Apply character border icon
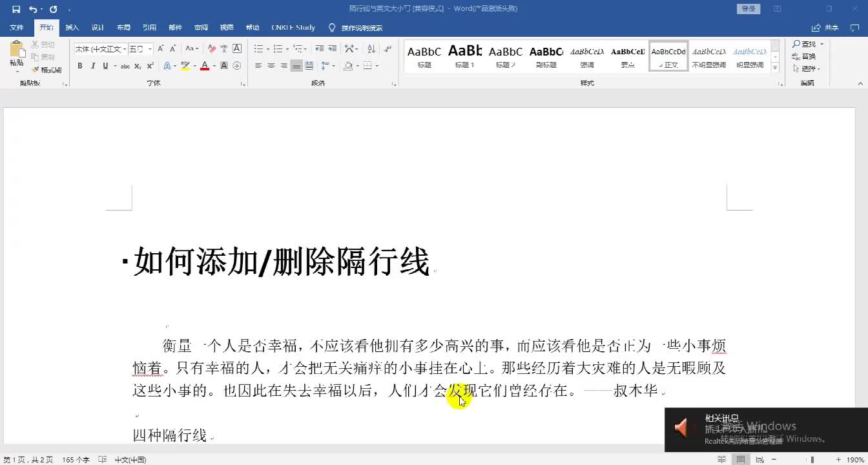Image resolution: width=868 pixels, height=465 pixels. [x=237, y=48]
